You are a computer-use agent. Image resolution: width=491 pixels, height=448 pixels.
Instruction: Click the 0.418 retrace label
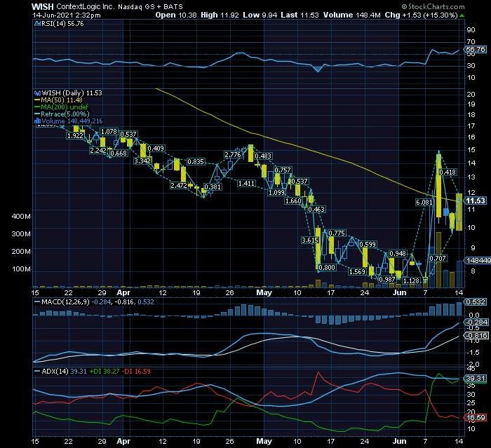click(448, 172)
